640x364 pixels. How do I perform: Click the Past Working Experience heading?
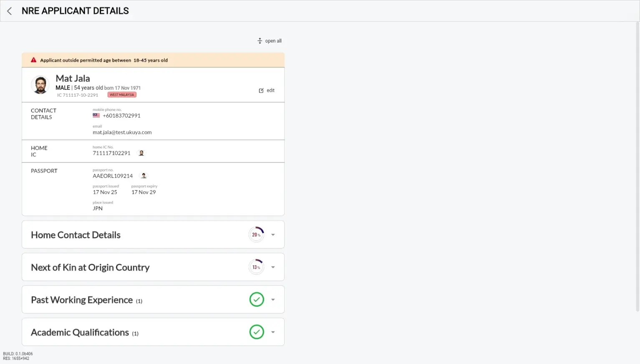(82, 300)
